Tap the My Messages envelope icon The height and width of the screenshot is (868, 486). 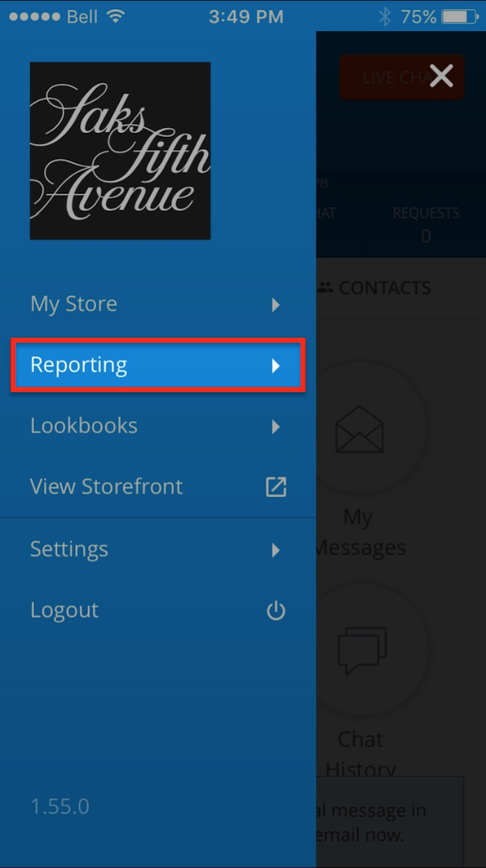(359, 430)
